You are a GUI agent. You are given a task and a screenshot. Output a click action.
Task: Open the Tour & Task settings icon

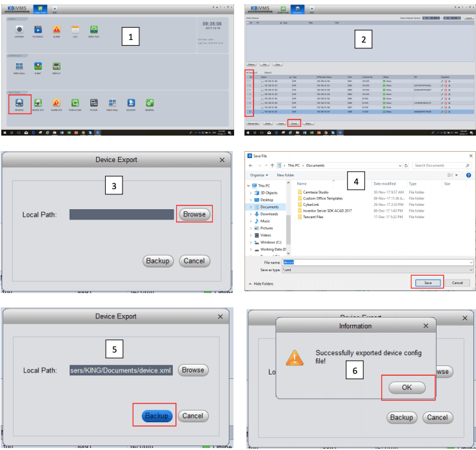(75, 103)
